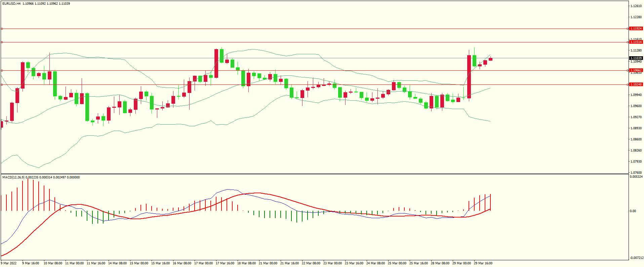
Task: Click the 1.07600 price axis value
Action: pyautogui.click(x=636, y=173)
